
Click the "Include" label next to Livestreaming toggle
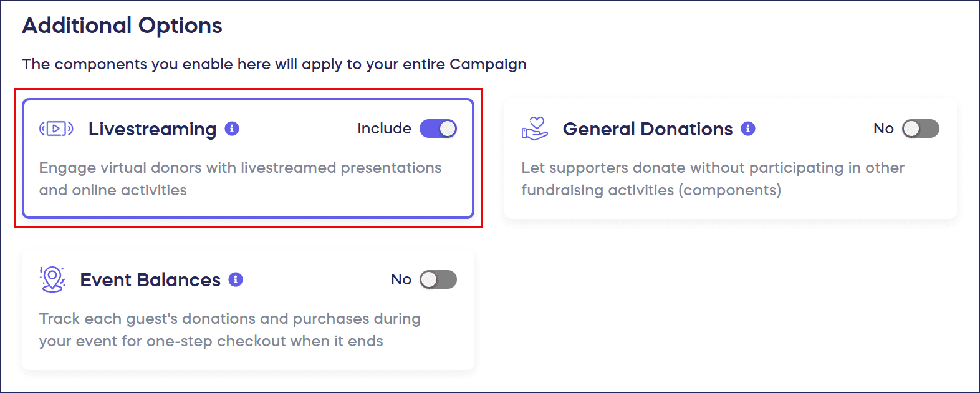click(x=384, y=129)
